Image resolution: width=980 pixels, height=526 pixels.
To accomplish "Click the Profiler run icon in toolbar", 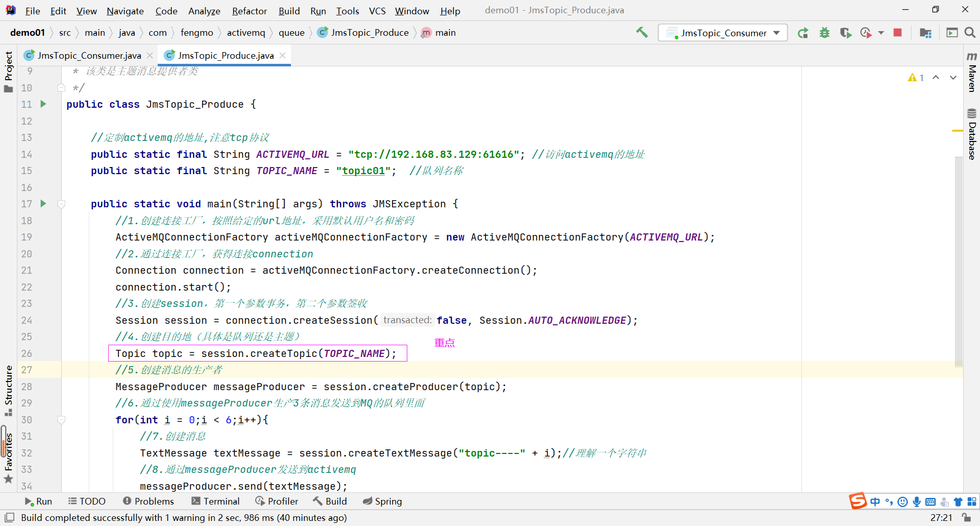I will 866,33.
